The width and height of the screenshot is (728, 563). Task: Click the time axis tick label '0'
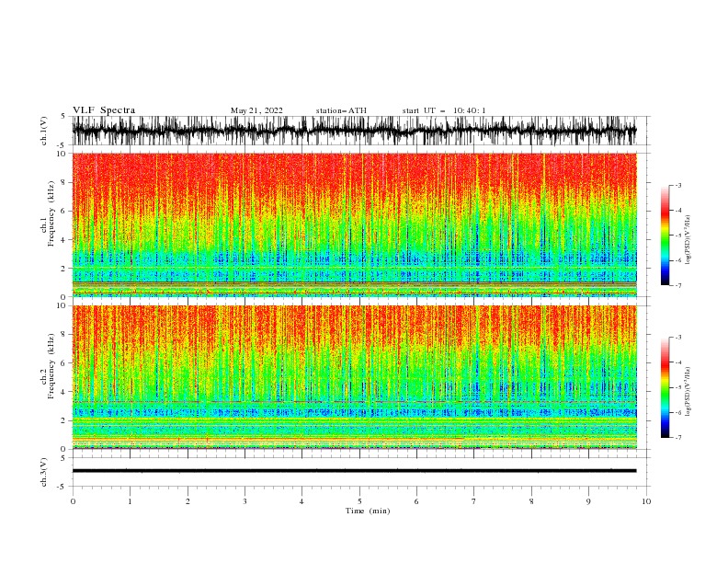(x=73, y=501)
